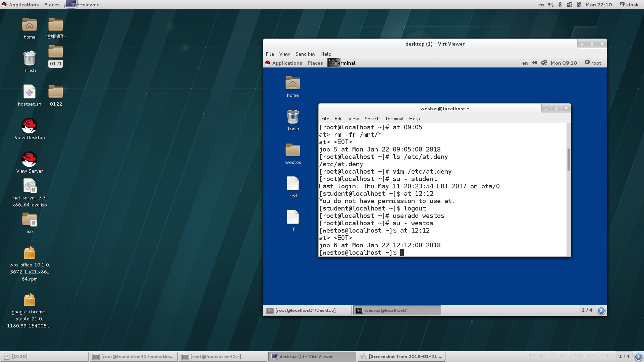Click the VM network icon
Viewport: 644px width, 362px height.
click(544, 63)
